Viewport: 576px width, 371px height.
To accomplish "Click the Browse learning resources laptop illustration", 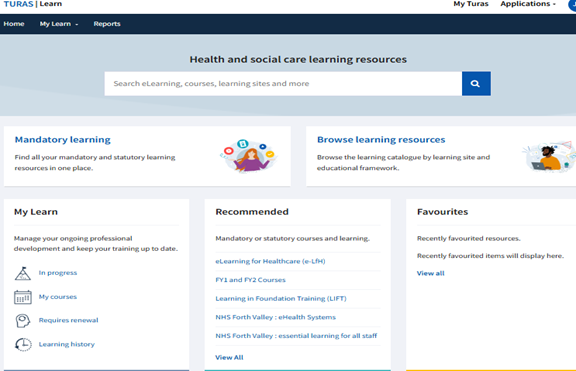I will coord(549,156).
